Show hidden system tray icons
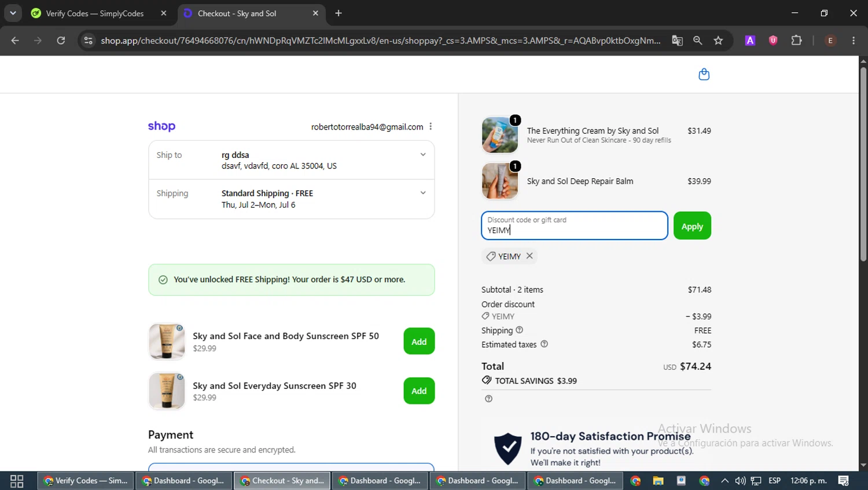The image size is (868, 490). point(724,481)
